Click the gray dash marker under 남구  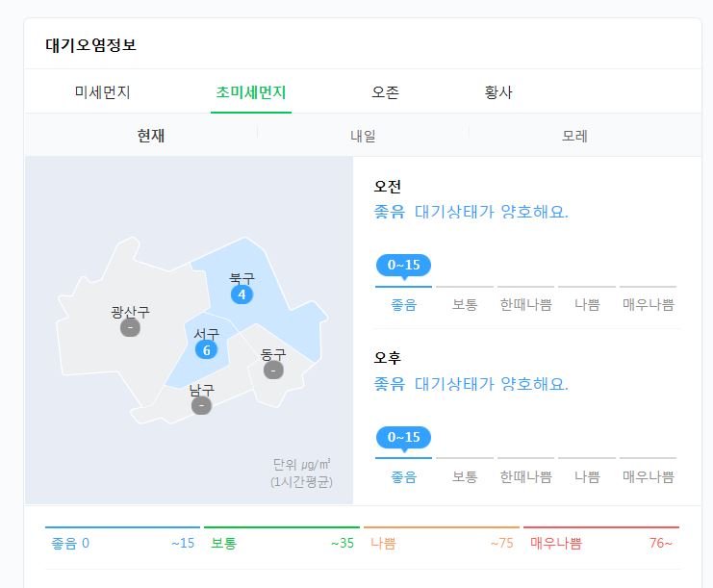pos(201,405)
